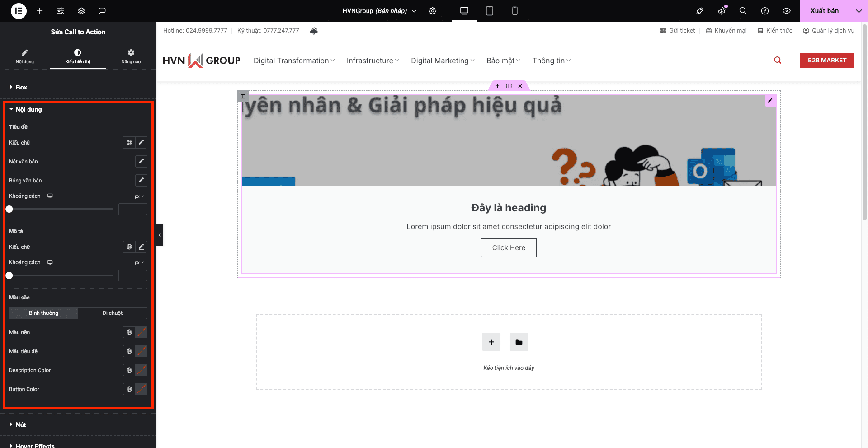868x448 pixels.
Task: Click the add element plus icon
Action: [39, 11]
